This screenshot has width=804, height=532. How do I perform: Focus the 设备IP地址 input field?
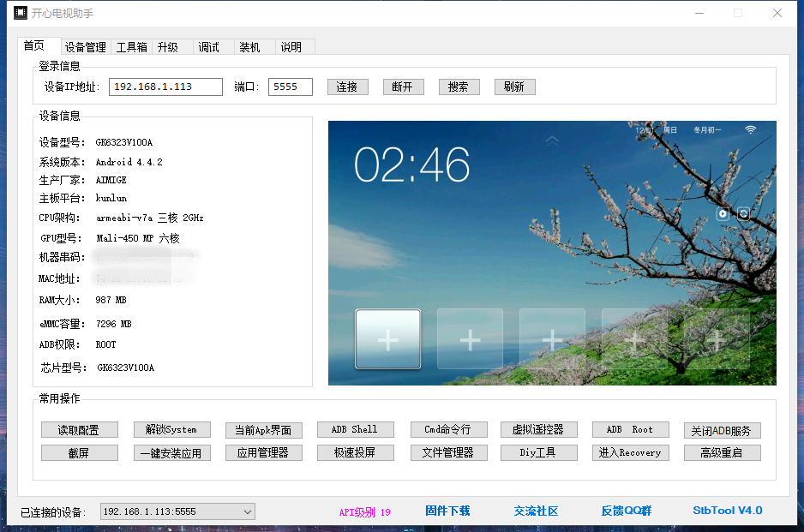coord(165,87)
